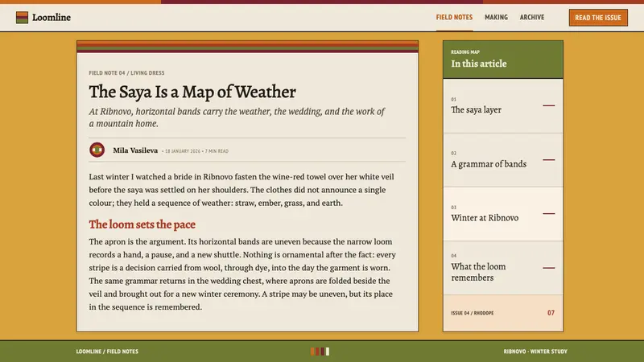This screenshot has height=362, width=644.
Task: Click the Issue 04 / Rhodope label
Action: tap(473, 313)
